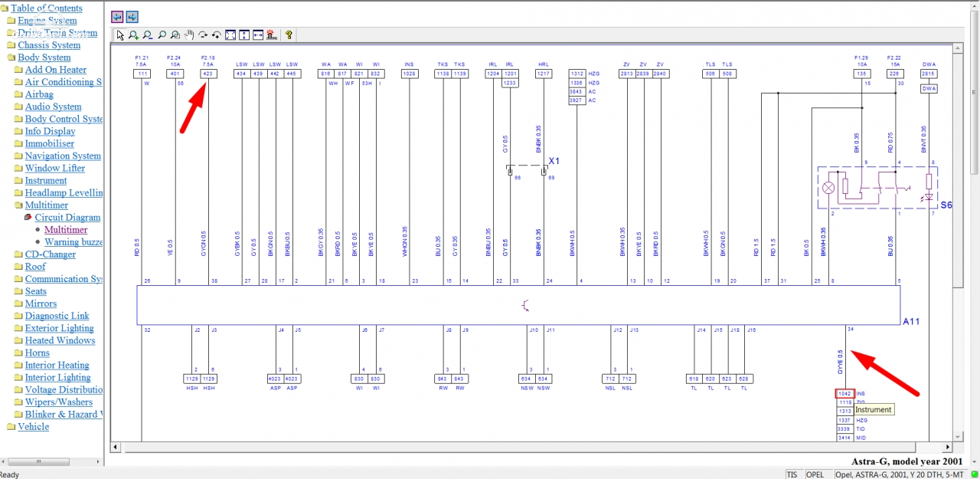Image resolution: width=980 pixels, height=479 pixels.
Task: Click the red-outlined 1042 INS reference box
Action: click(x=844, y=394)
